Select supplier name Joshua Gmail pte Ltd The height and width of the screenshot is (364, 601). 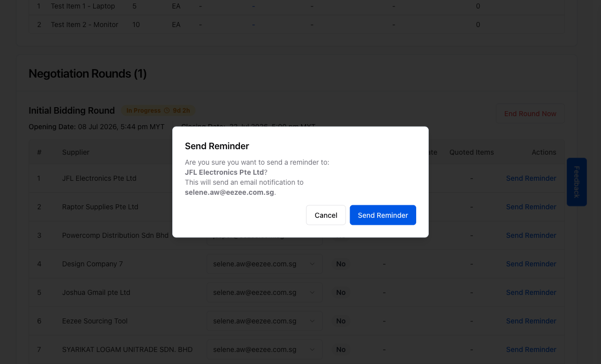[x=96, y=292]
